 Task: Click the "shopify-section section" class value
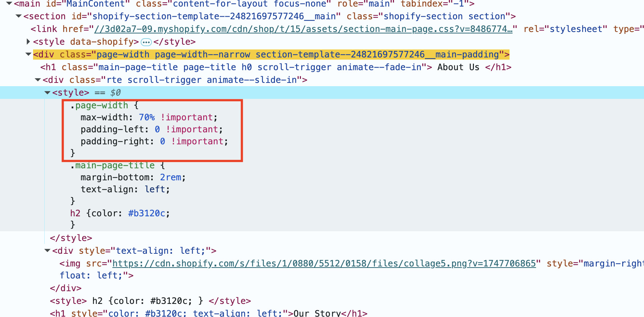click(x=447, y=16)
